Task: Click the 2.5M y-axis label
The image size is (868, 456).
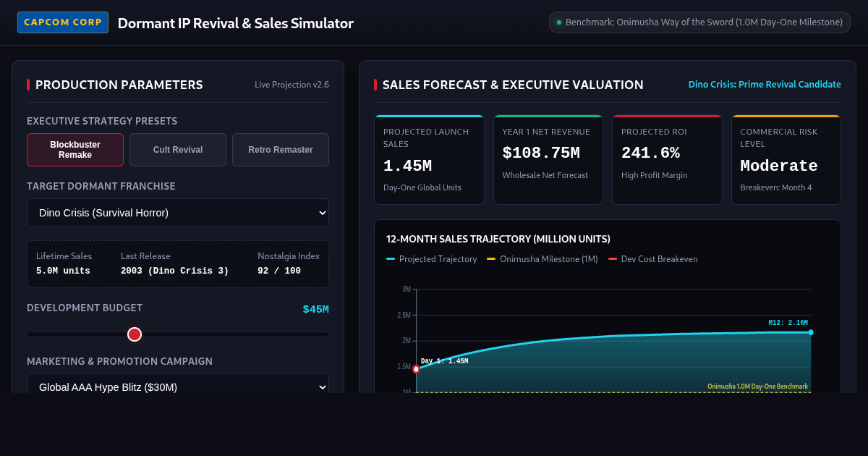Action: pyautogui.click(x=404, y=315)
